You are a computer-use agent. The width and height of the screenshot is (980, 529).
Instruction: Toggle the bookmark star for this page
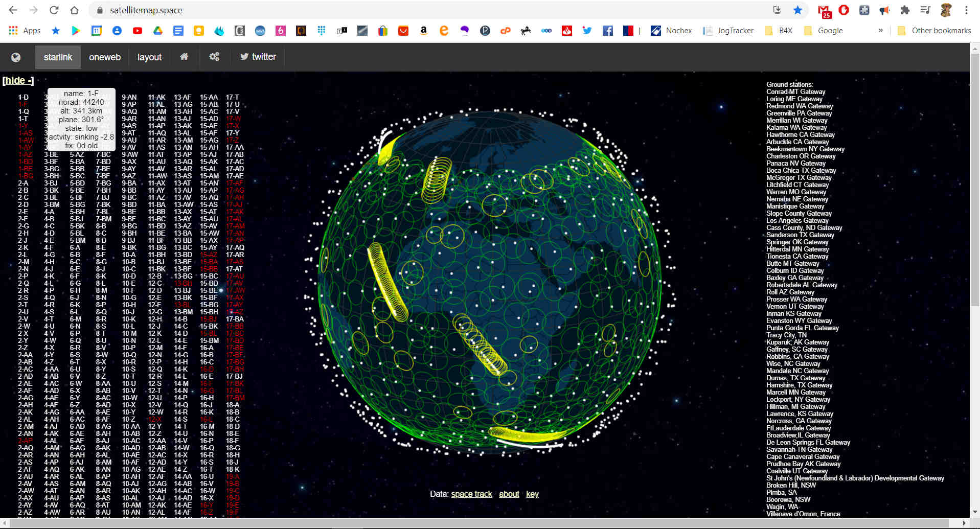tap(797, 10)
